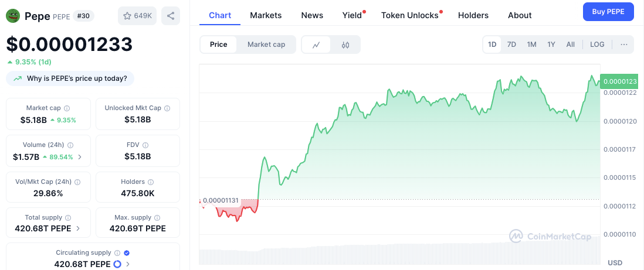Expand the Volume (24h) details arrow
Screen dimensions: 644x270
coord(80,157)
